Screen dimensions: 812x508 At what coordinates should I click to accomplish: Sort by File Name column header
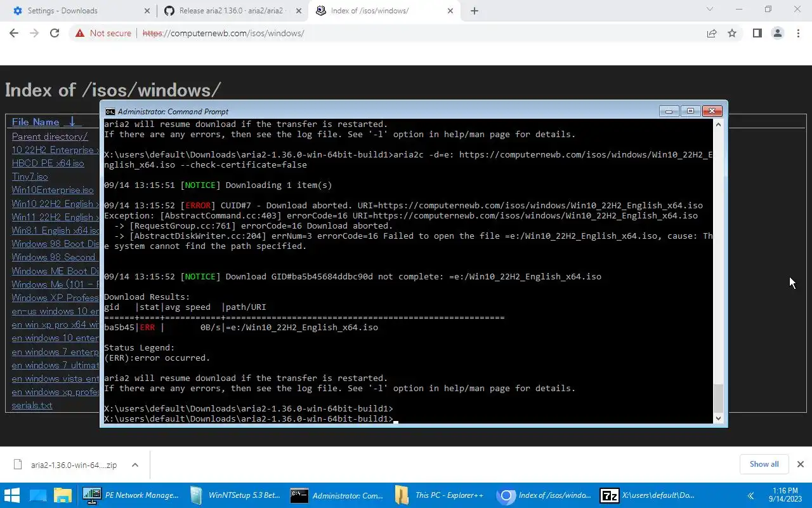coord(36,122)
